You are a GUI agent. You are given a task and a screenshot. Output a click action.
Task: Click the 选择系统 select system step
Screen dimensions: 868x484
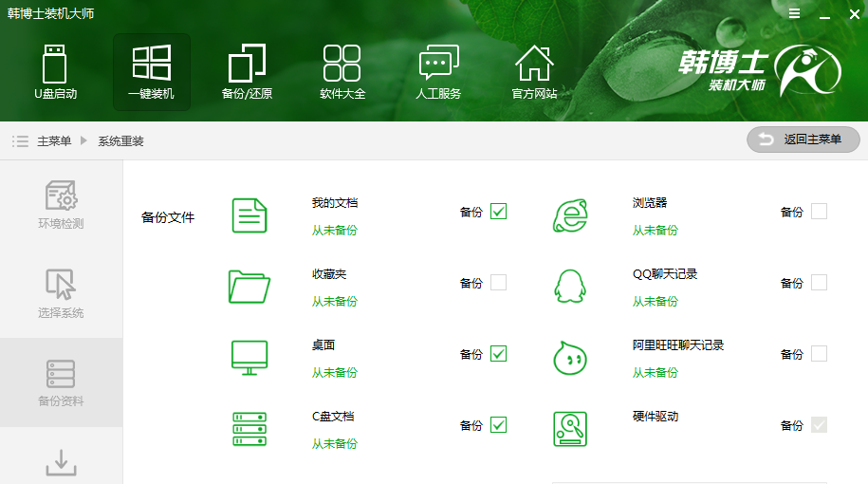click(x=61, y=294)
